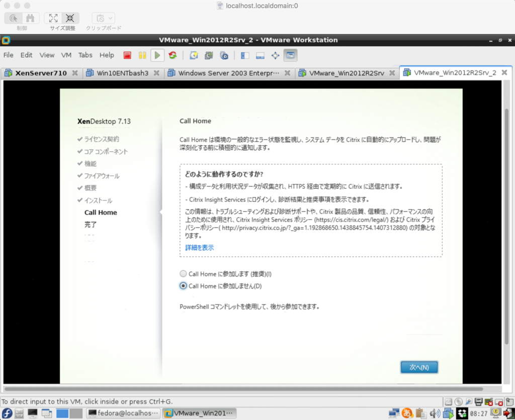
Task: Toggle the thumbnail bar view icon
Action: [260, 55]
